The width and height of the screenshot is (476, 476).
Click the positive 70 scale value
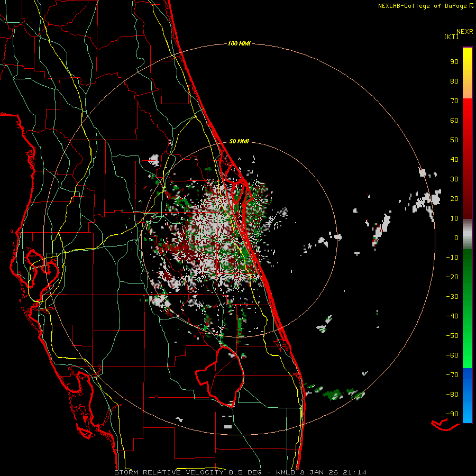454,101
